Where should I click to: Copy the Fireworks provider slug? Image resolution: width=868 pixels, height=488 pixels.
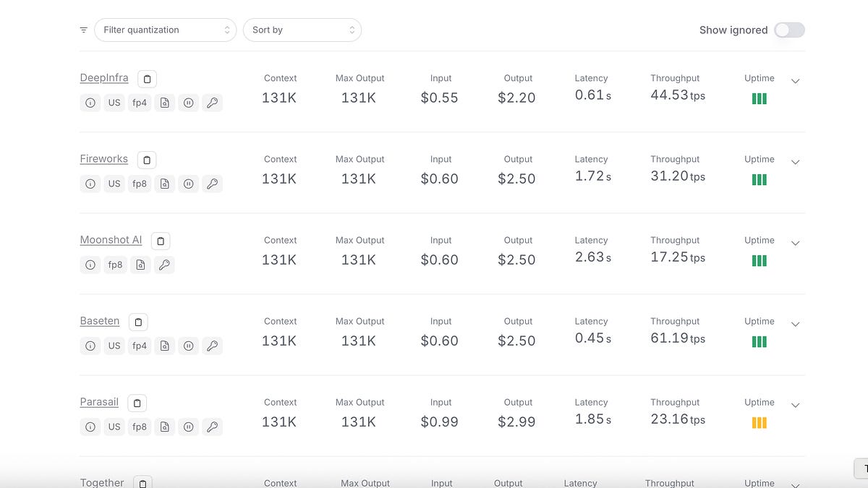pyautogui.click(x=147, y=160)
